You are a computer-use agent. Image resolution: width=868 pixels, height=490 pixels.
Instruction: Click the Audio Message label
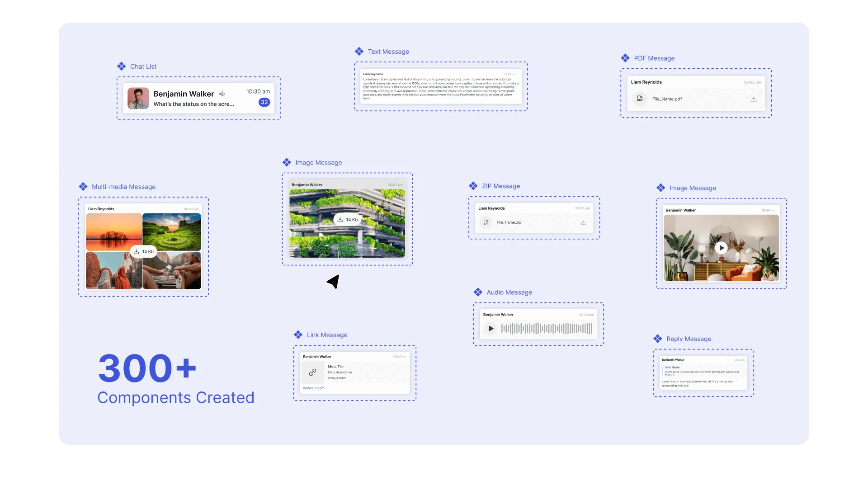pos(509,292)
